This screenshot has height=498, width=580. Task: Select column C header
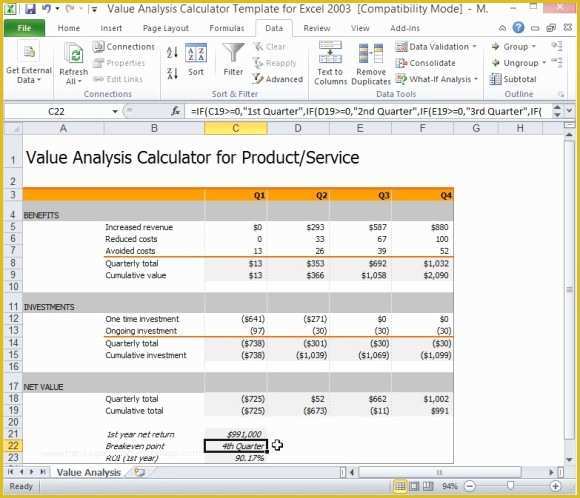point(236,128)
